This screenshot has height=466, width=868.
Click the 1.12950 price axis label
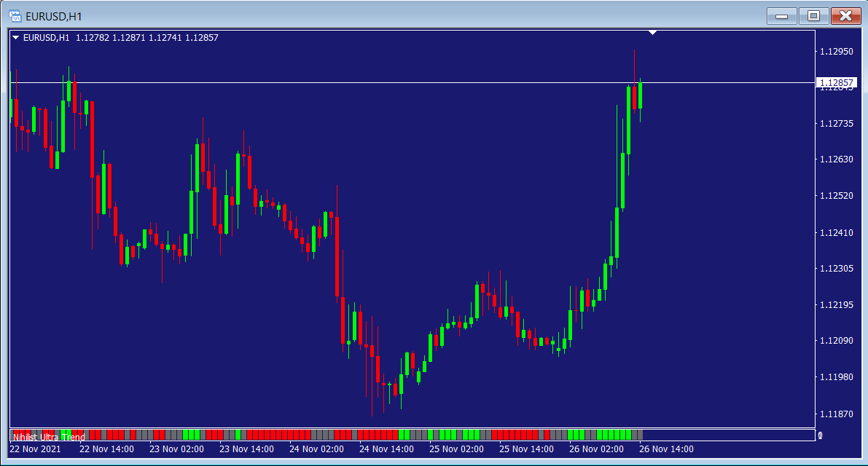tap(836, 52)
